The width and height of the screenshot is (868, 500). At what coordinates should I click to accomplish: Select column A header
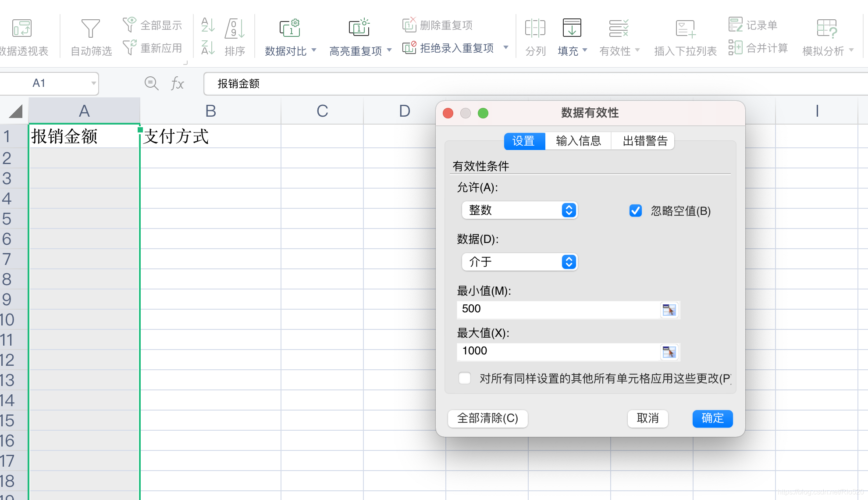coord(84,111)
